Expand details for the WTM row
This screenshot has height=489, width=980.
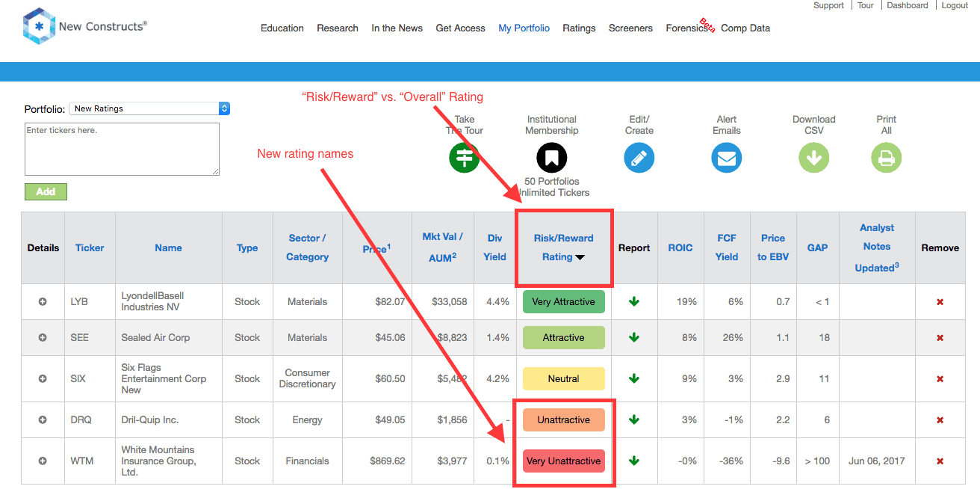(x=43, y=461)
